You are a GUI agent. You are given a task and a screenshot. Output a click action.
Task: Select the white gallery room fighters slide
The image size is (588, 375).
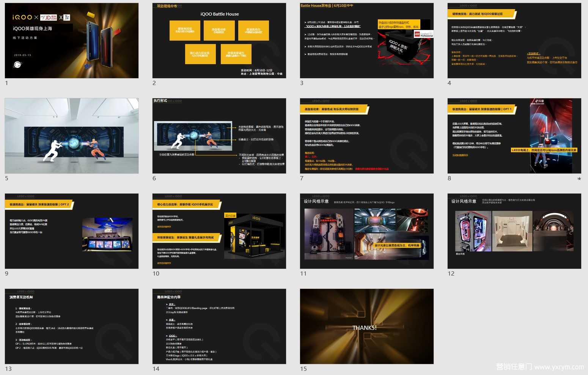click(72, 136)
